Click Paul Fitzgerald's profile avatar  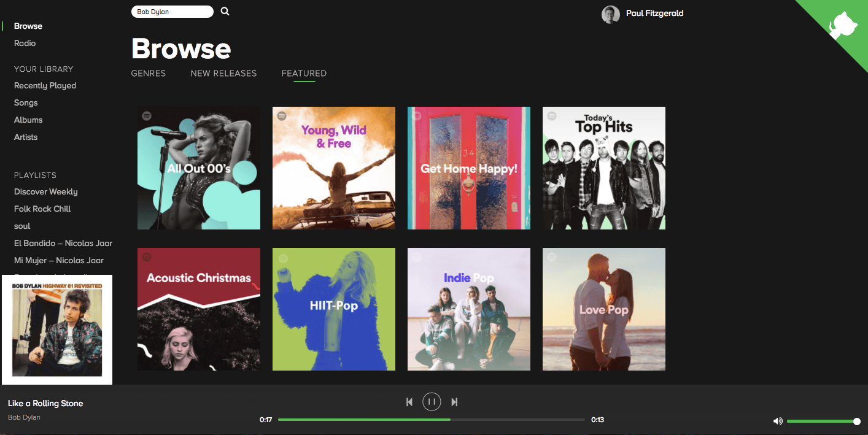coord(611,15)
